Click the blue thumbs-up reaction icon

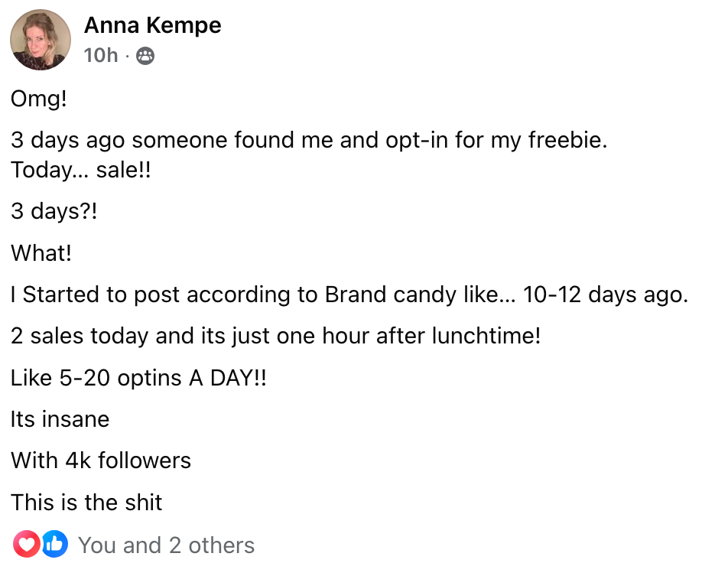coord(55,544)
